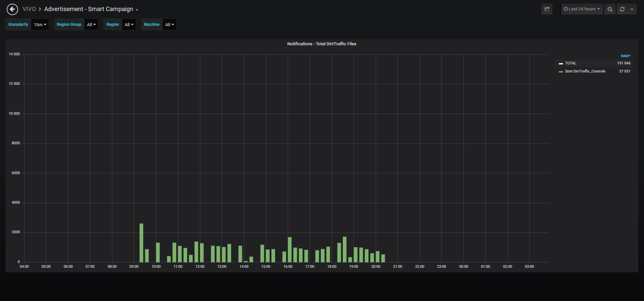Open the Advertisement - Smart Campaign dashboard menu
Image resolution: width=644 pixels, height=301 pixels.
coord(91,9)
